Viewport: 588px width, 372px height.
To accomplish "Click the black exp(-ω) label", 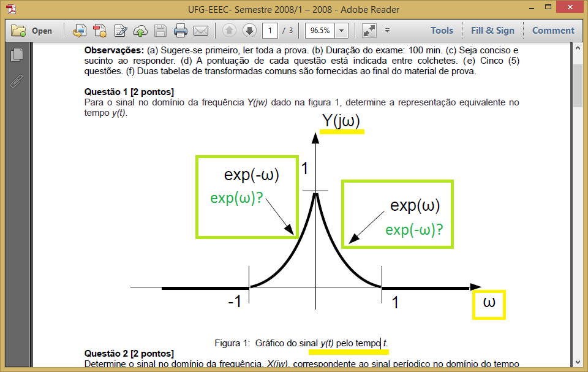I will (252, 175).
